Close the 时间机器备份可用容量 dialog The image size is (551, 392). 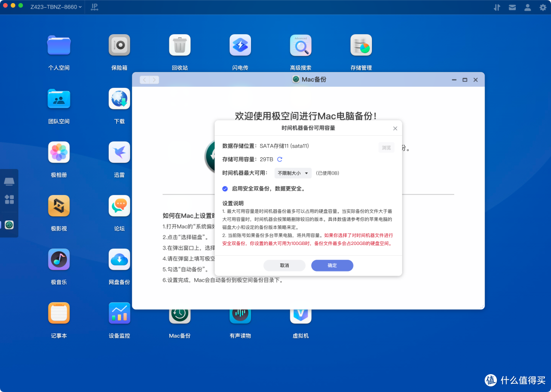click(x=395, y=128)
